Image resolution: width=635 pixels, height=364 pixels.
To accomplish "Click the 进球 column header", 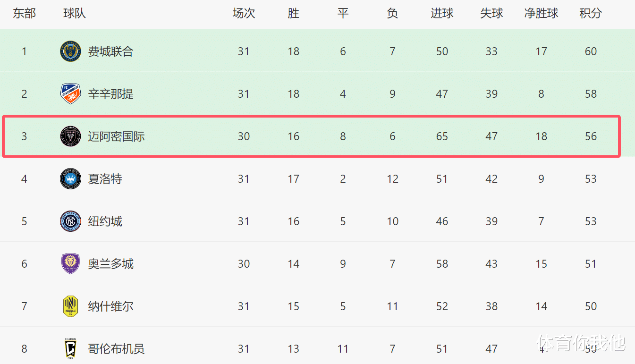I will [442, 14].
